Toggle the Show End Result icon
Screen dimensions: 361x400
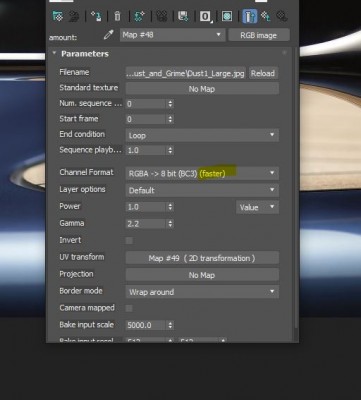pyautogui.click(x=249, y=16)
